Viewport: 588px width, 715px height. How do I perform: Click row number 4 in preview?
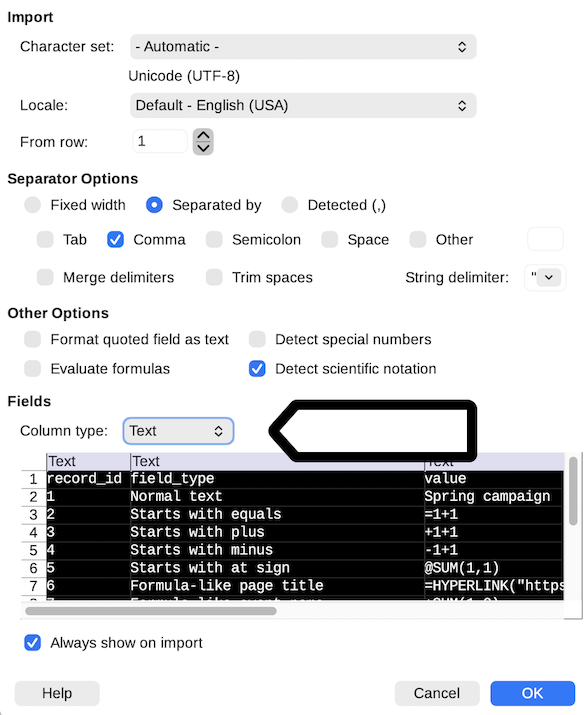coord(33,533)
